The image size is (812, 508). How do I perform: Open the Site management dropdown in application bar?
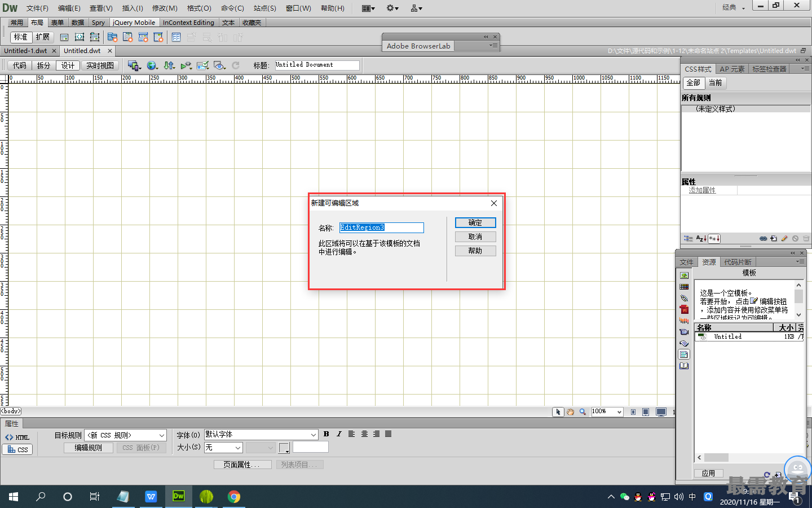[417, 8]
